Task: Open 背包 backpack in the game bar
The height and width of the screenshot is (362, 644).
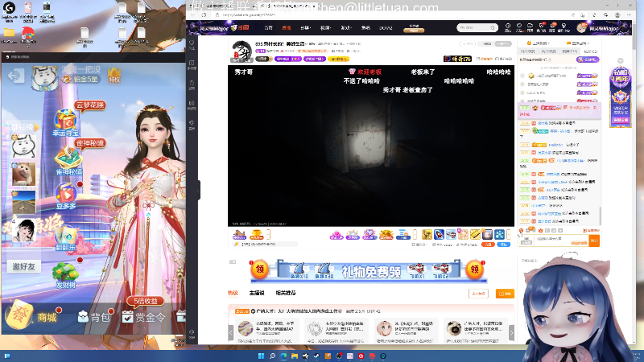Action: pyautogui.click(x=94, y=317)
